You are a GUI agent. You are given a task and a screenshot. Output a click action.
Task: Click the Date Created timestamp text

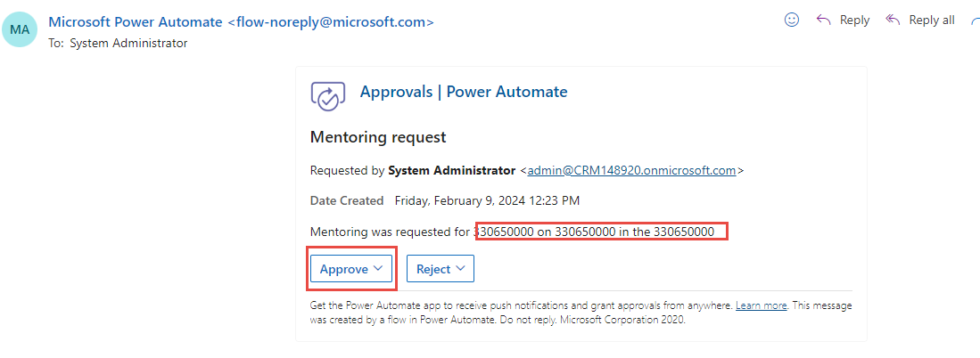pyautogui.click(x=487, y=201)
